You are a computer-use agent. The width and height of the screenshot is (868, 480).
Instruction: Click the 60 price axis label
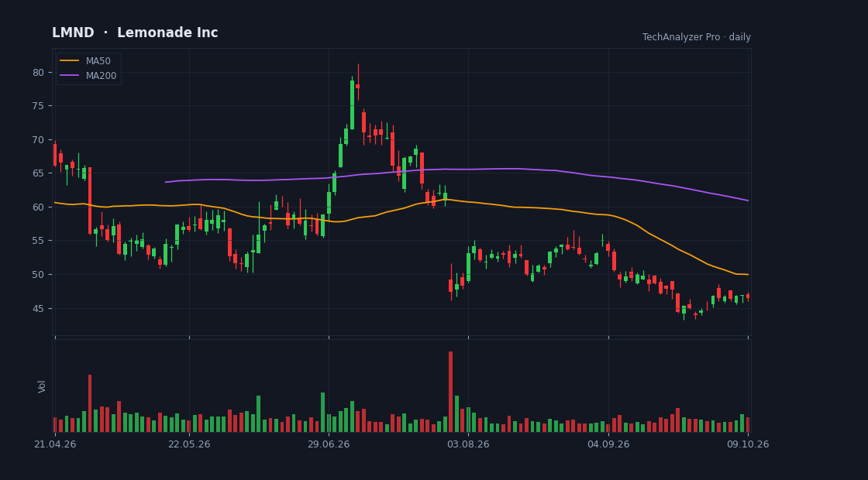click(39, 207)
